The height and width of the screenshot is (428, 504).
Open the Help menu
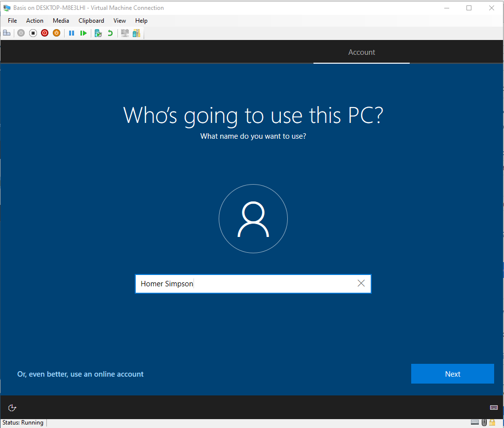point(141,21)
